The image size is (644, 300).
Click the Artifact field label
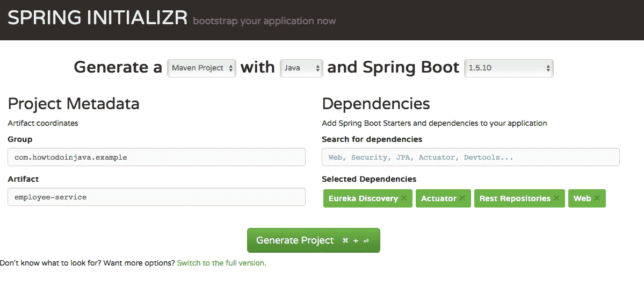coord(23,179)
